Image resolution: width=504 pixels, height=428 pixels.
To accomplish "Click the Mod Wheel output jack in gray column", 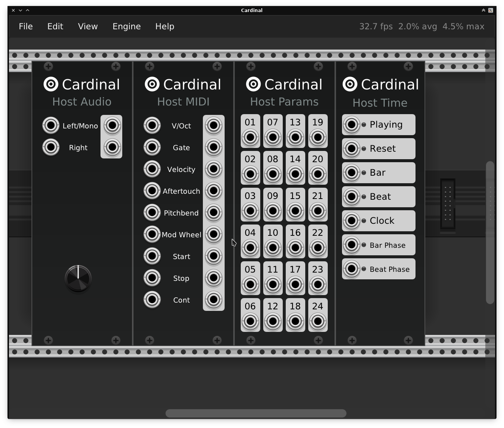I will click(x=214, y=234).
